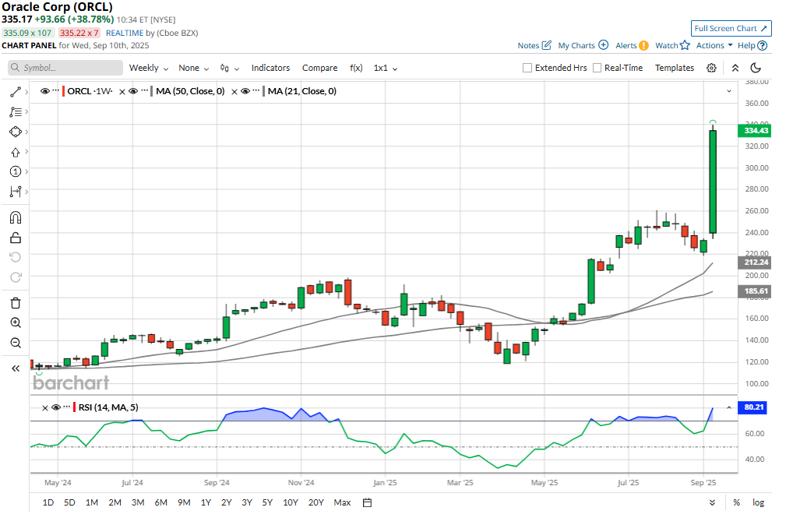Click the Compare button
786x532 pixels.
[x=320, y=69]
